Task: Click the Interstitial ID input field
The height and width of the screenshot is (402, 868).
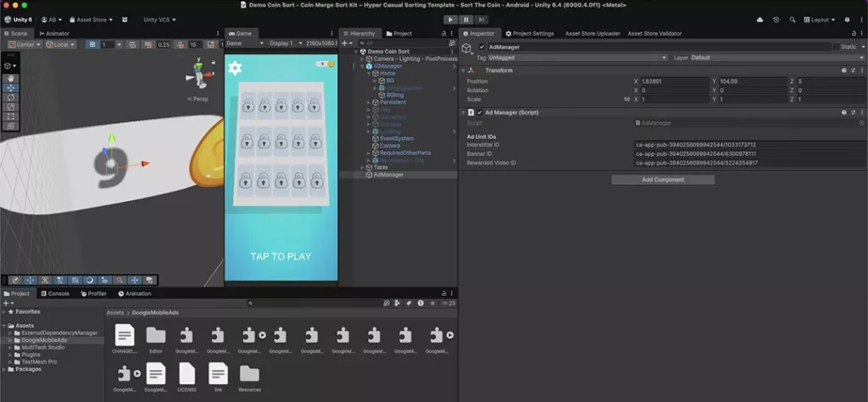Action: click(749, 145)
